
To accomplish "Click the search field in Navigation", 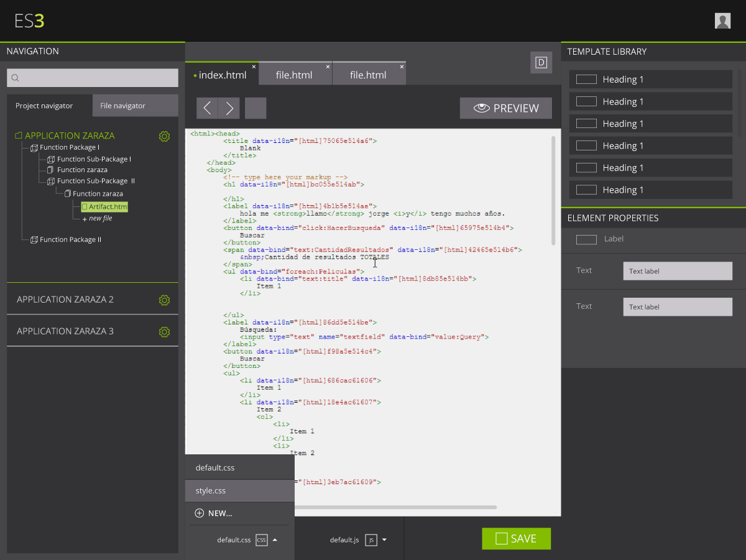I will [93, 78].
